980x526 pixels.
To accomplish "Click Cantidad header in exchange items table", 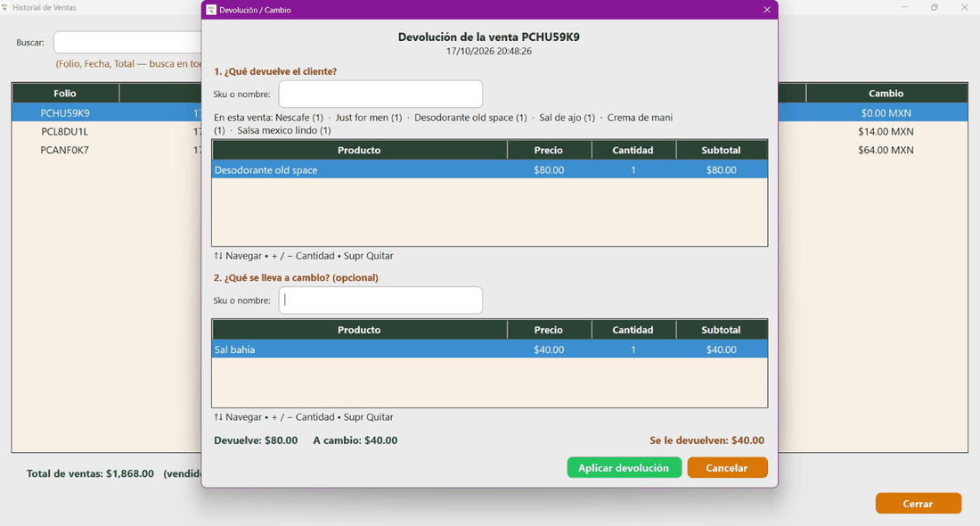I will pos(633,330).
